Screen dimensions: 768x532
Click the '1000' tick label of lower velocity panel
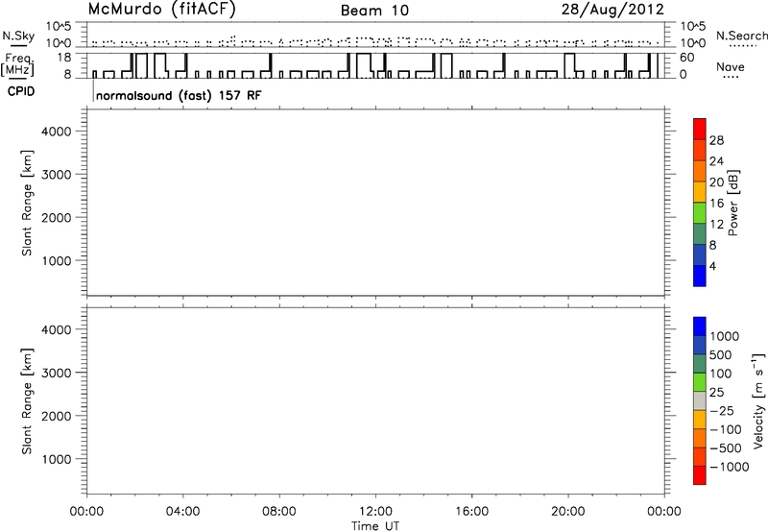[56, 459]
